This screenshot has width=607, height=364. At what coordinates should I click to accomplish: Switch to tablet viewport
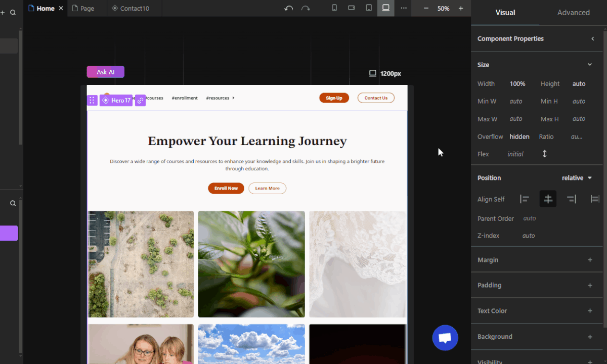pos(369,8)
